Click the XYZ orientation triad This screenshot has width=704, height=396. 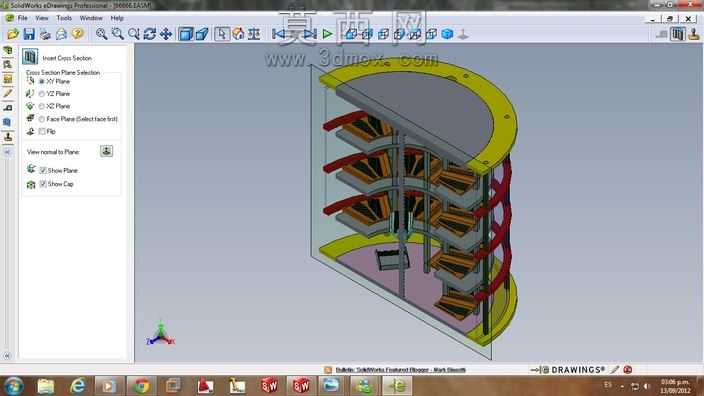click(161, 334)
